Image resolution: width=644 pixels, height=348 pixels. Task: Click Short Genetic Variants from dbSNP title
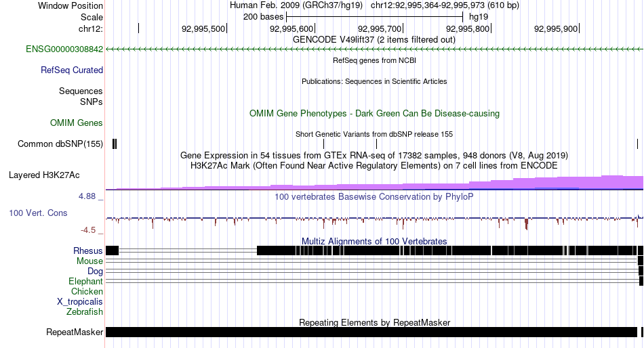[x=374, y=134]
